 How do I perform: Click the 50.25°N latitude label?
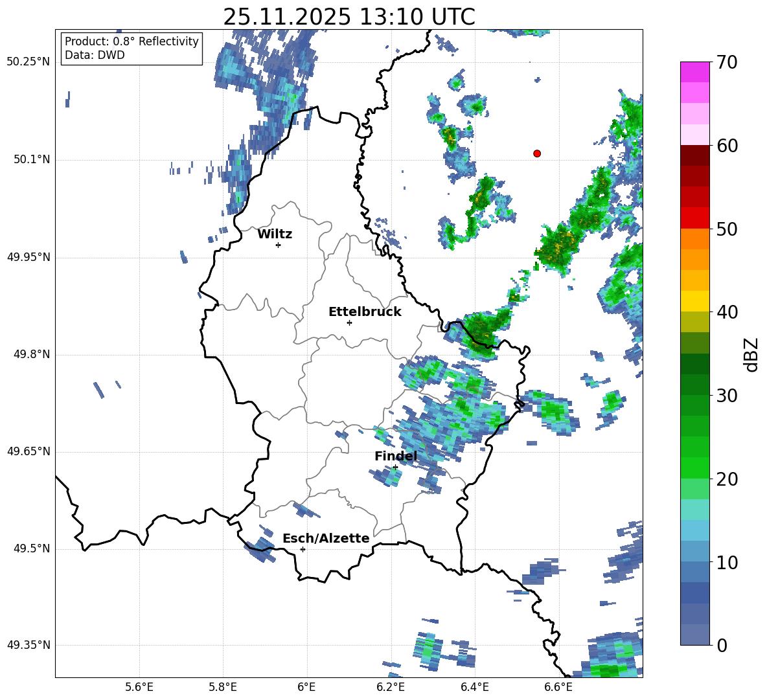pos(29,62)
